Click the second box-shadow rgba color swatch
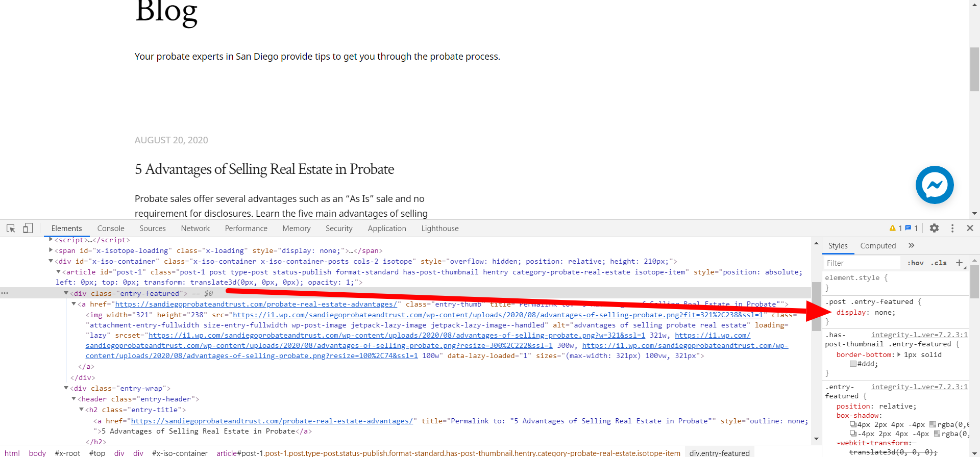980x457 pixels. point(937,434)
